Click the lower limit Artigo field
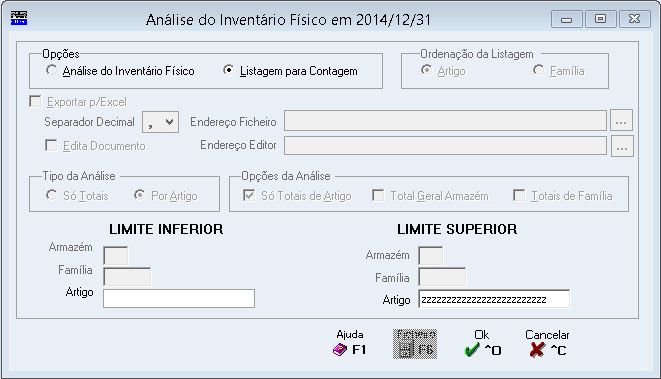Viewport: 661px width, 379px height. pos(179,298)
